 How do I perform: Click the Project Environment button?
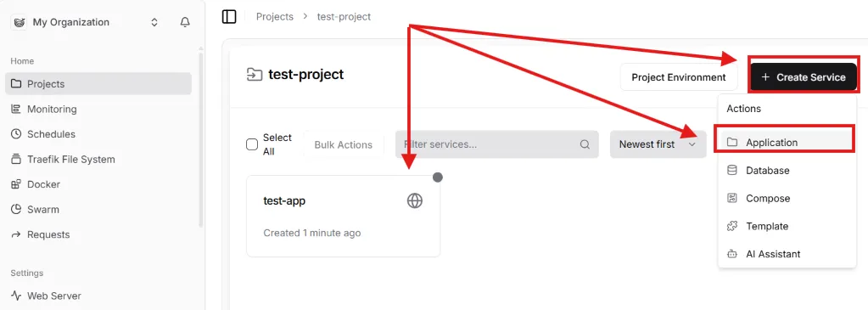[x=679, y=77]
